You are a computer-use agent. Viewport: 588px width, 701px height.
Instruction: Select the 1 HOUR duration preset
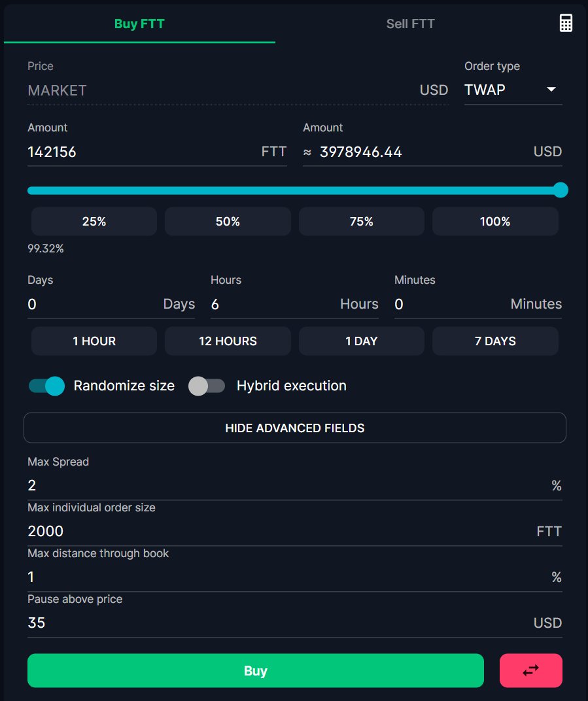click(x=94, y=341)
